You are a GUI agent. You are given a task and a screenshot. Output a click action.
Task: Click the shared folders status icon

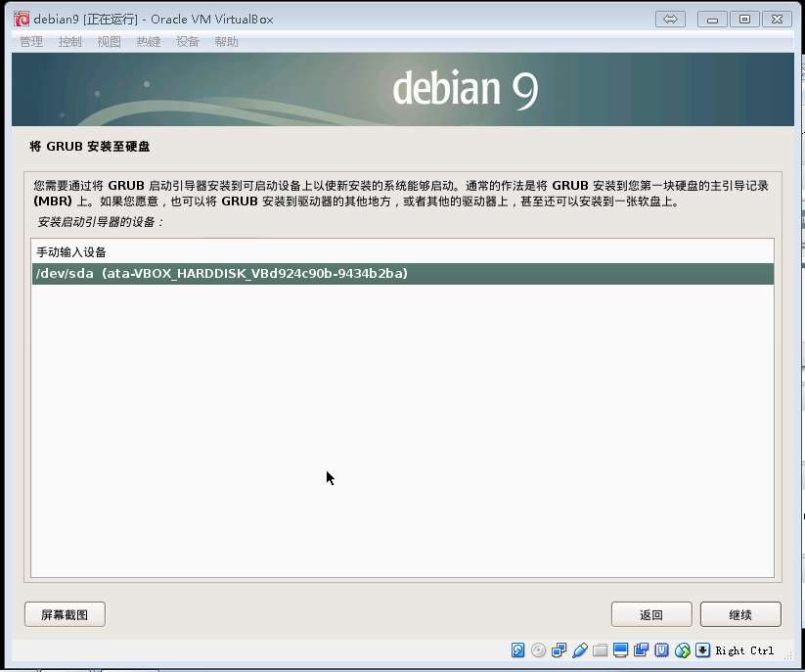(600, 650)
